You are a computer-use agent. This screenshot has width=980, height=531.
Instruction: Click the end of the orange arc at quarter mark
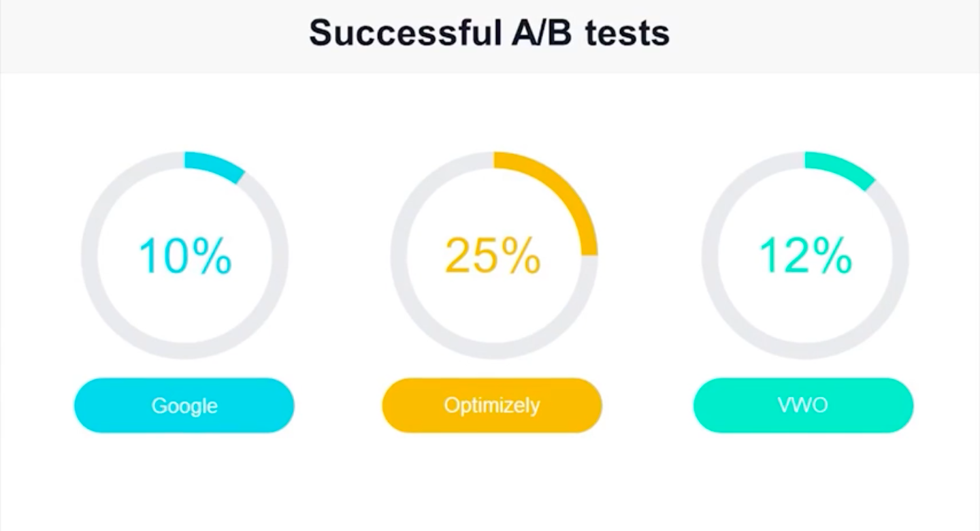pos(589,251)
